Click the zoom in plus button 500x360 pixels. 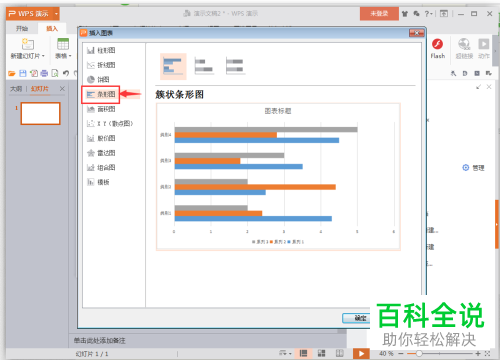[478, 354]
